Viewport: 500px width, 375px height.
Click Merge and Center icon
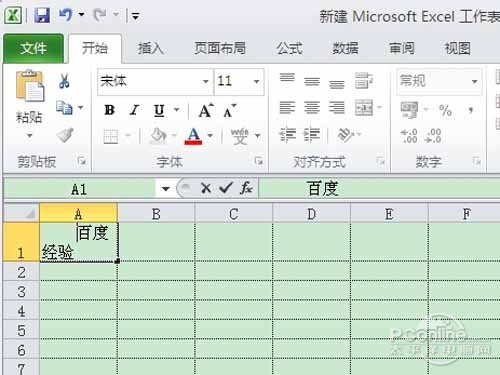[364, 108]
